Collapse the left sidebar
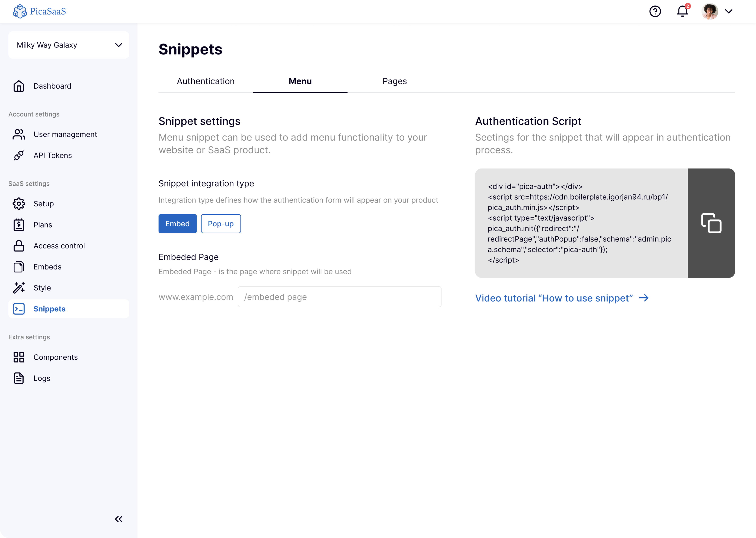 (x=119, y=519)
